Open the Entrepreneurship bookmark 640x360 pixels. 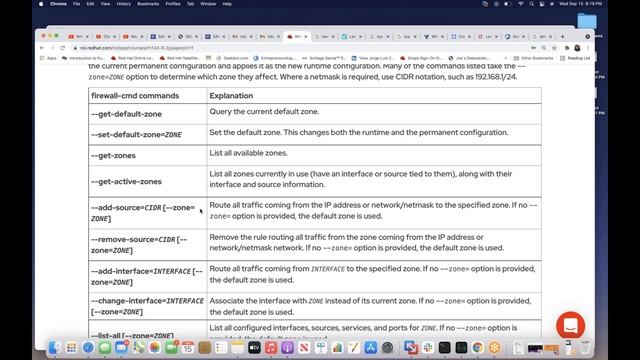click(274, 58)
